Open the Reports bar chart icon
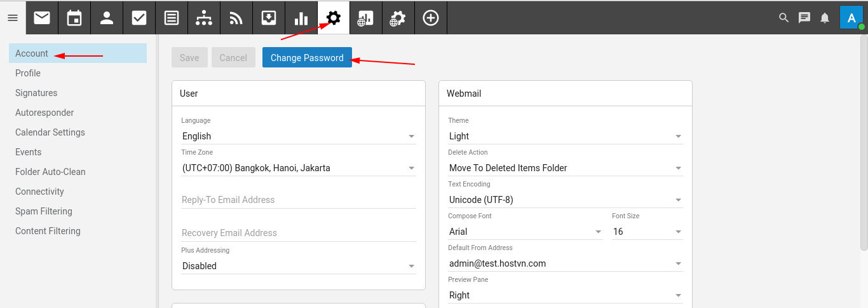 click(x=301, y=18)
